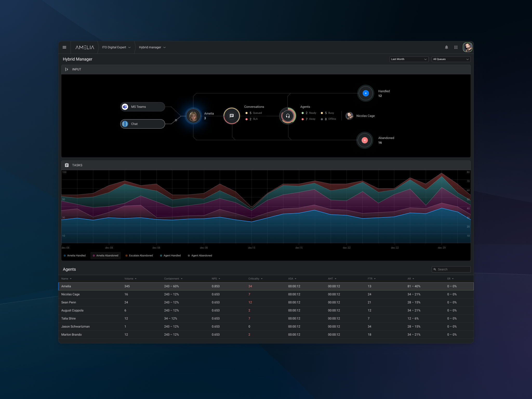Image resolution: width=532 pixels, height=399 pixels.
Task: Expand the ITO Digital Expert breadcrumb dropdown
Action: pos(116,47)
